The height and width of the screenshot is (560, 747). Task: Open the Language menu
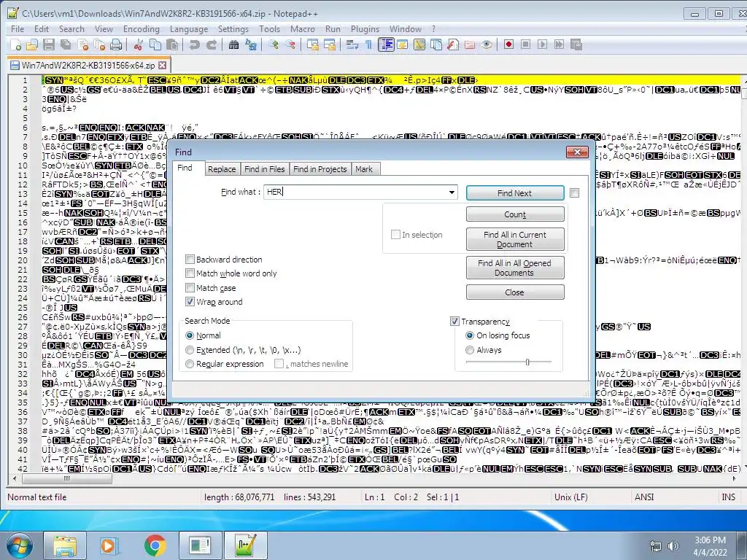(189, 29)
